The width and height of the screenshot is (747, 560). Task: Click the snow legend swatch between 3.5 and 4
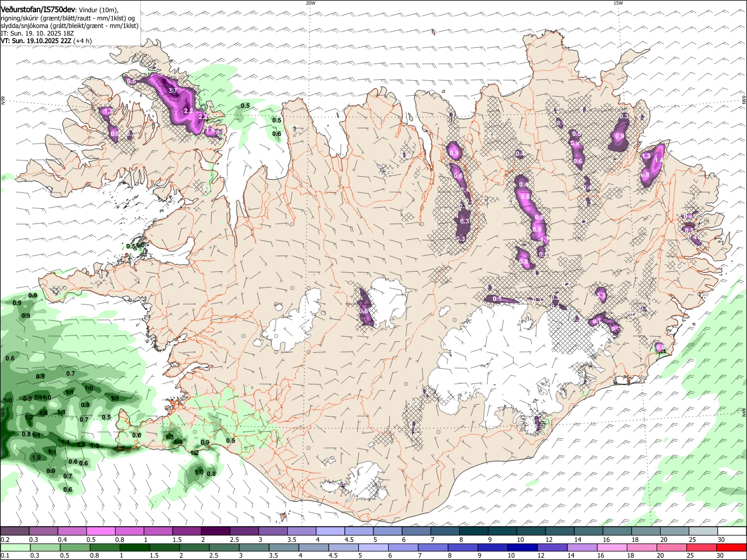[301, 531]
